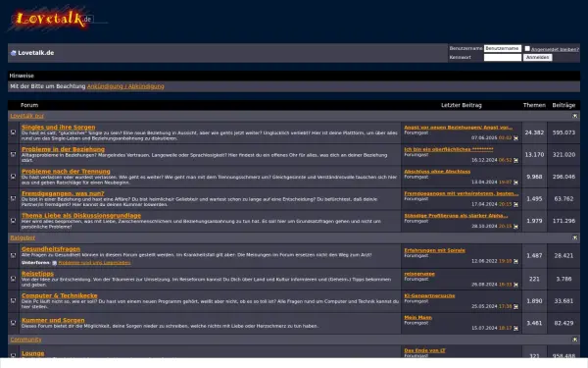Open the Lounge forum
The image size is (588, 368).
33,353
